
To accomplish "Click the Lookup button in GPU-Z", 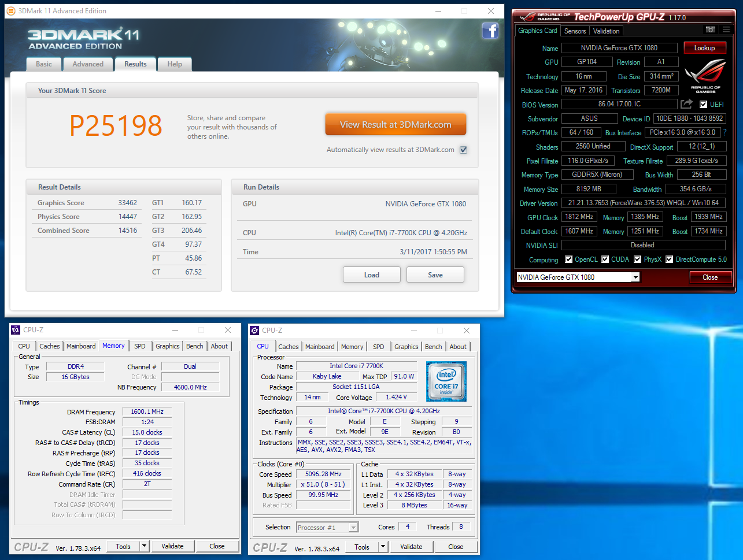I will click(x=705, y=48).
